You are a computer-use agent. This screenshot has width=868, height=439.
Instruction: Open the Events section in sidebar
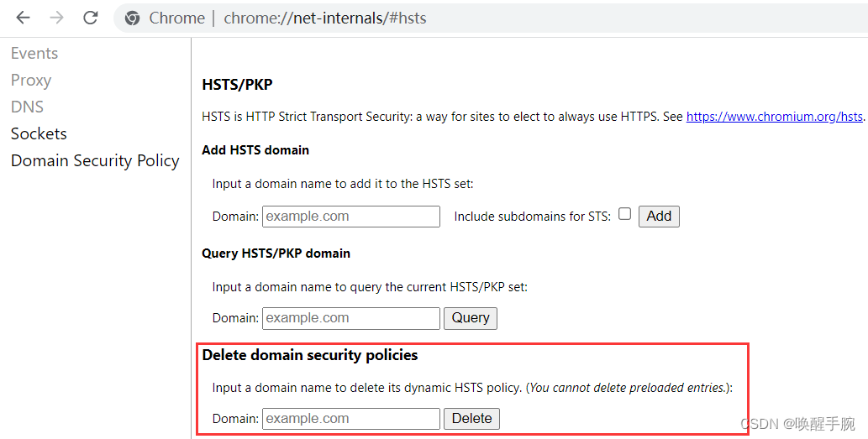34,53
